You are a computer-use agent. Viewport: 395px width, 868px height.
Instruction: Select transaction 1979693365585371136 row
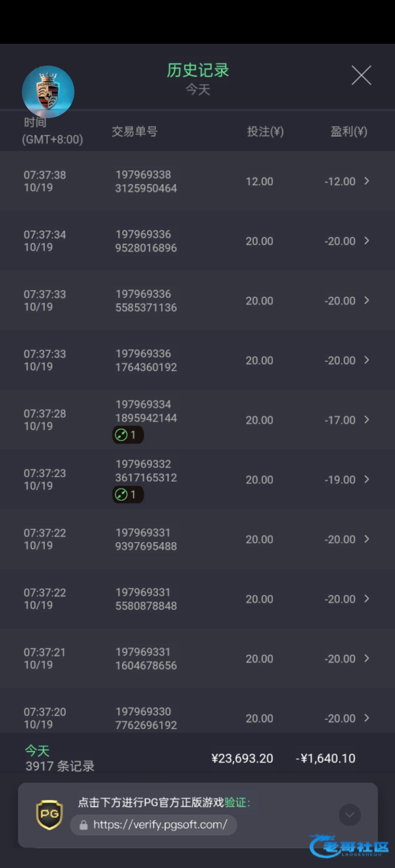[x=146, y=301]
